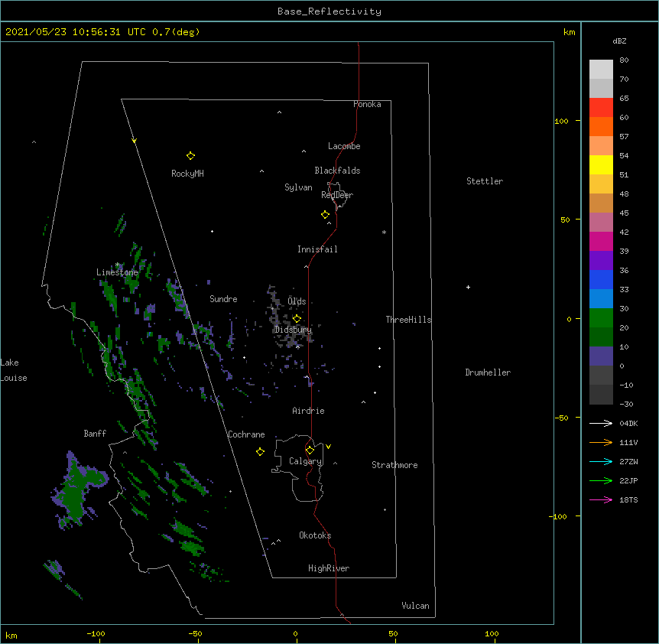This screenshot has height=644, width=659.
Task: Click the Sundre town label
Action: [x=223, y=299]
